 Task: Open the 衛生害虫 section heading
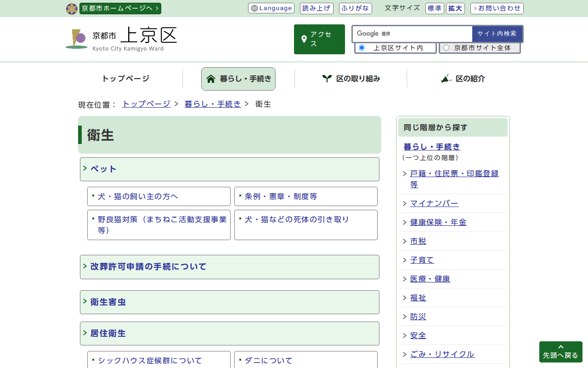point(108,302)
